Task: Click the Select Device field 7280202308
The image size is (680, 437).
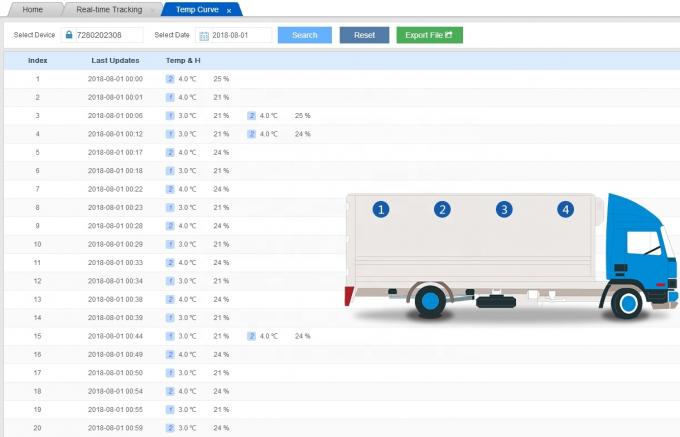Action: [102, 35]
